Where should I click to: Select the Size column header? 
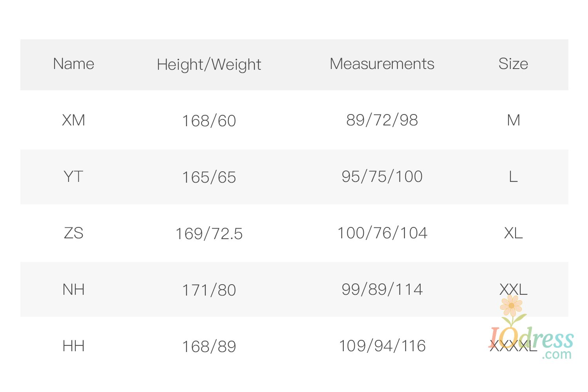coord(513,64)
